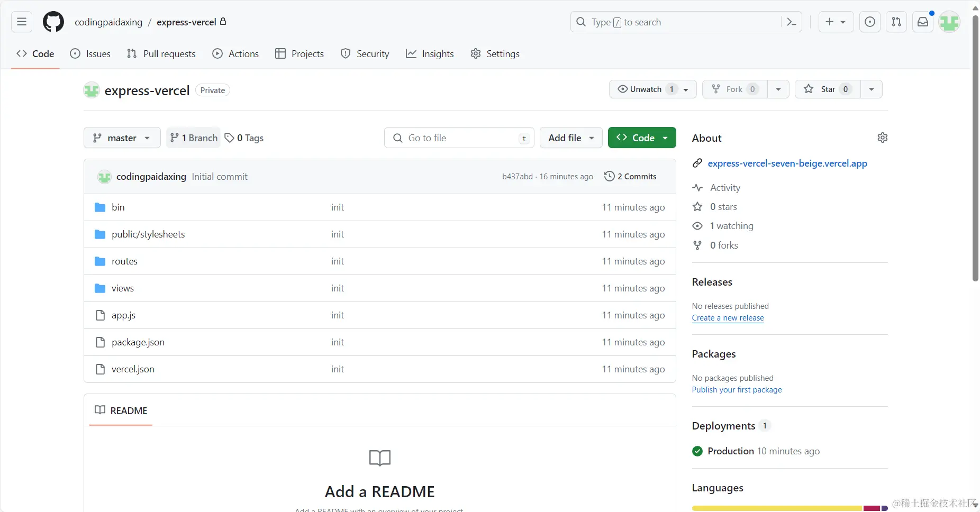Open the Pull requests tab
980x512 pixels.
[x=161, y=54]
